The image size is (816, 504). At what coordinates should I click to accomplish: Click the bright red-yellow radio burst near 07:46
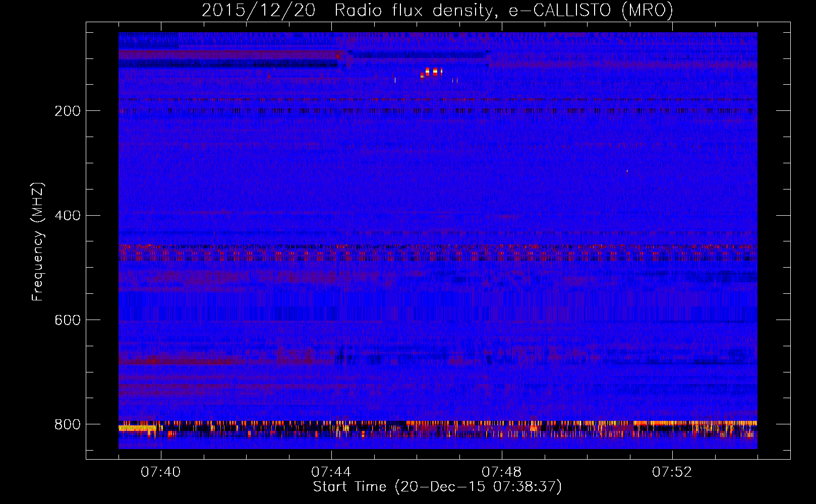(431, 73)
